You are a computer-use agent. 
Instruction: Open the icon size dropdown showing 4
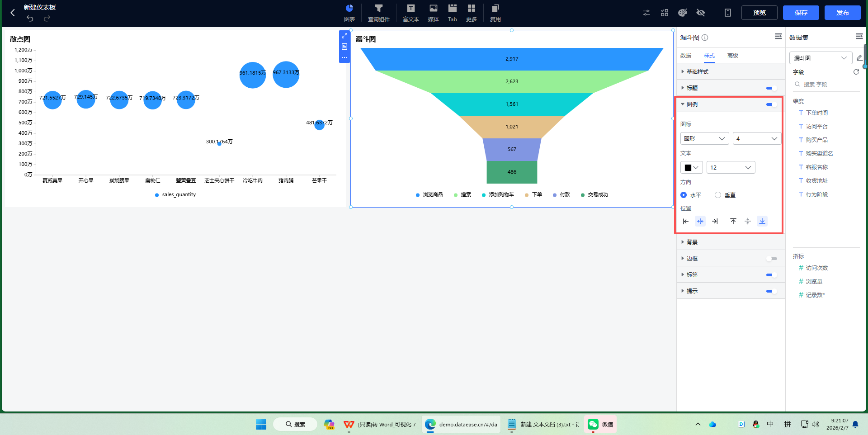[757, 138]
